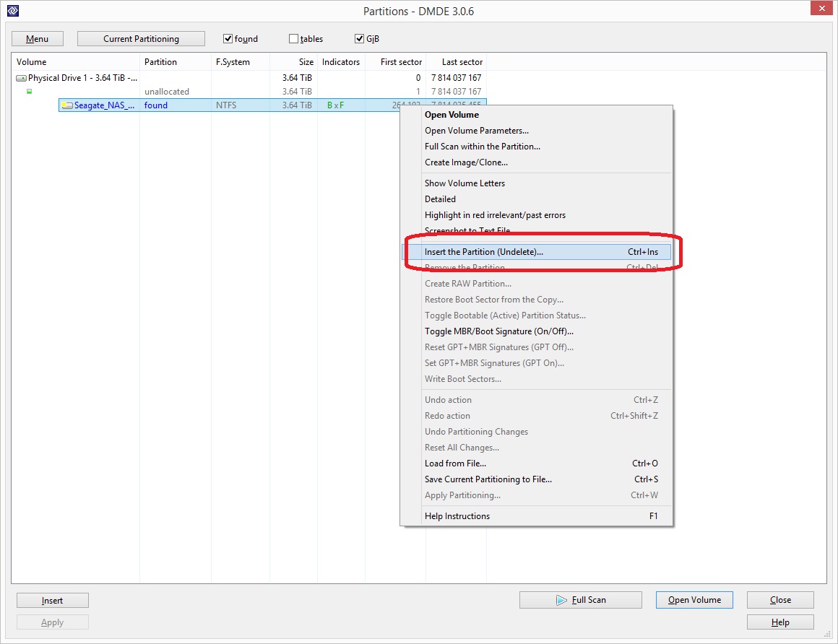
Task: Click the Close button at bottom
Action: tap(780, 600)
